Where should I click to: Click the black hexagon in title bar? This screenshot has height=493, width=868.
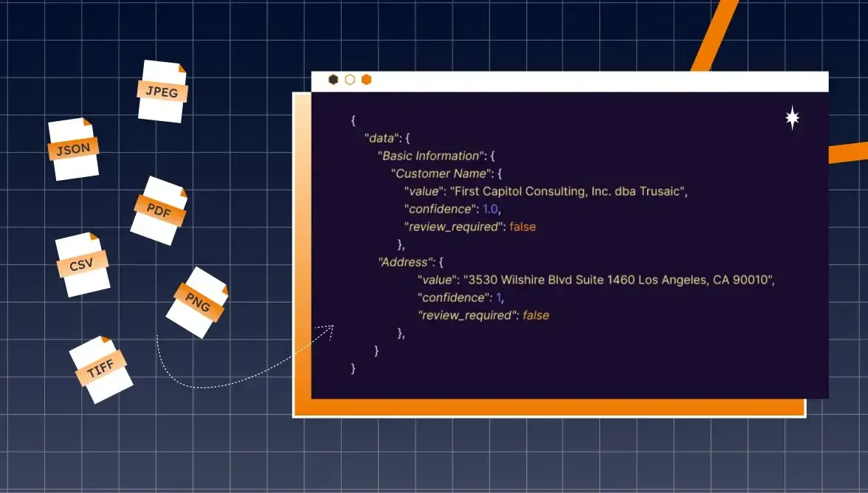tap(334, 80)
